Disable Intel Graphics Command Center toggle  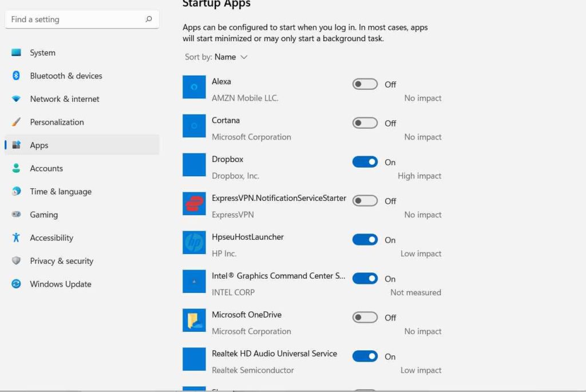tap(365, 278)
